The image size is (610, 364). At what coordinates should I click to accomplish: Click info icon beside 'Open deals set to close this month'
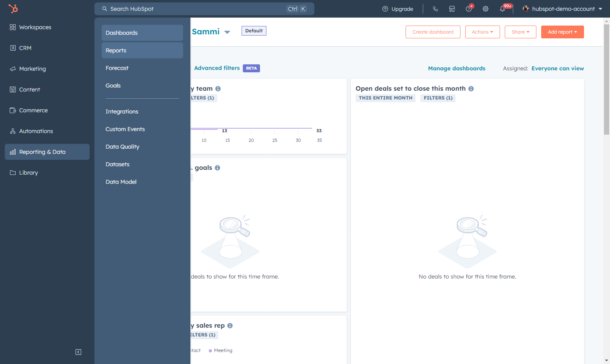[471, 89]
